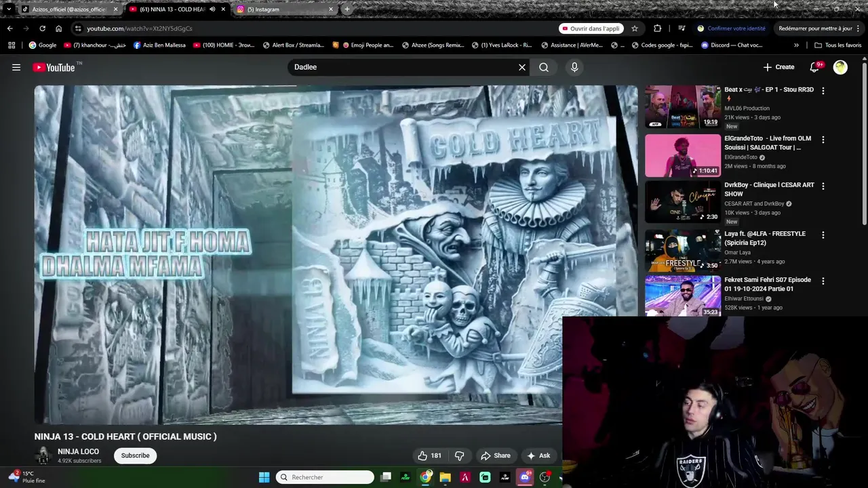Open the Codes google bookmark
This screenshot has width=868, height=488.
pos(662,45)
